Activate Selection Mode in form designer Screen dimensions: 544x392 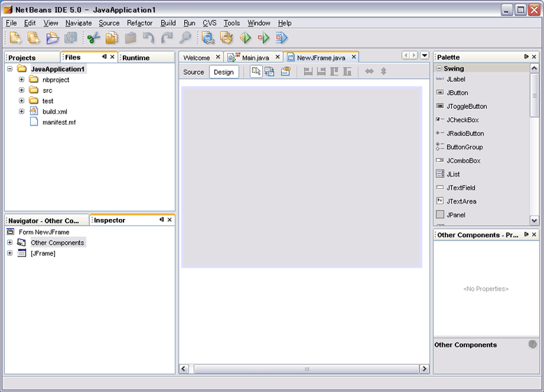pos(256,71)
